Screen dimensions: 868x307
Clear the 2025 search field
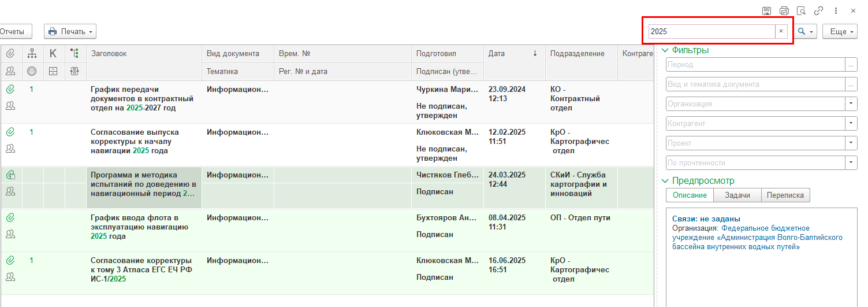pyautogui.click(x=781, y=32)
